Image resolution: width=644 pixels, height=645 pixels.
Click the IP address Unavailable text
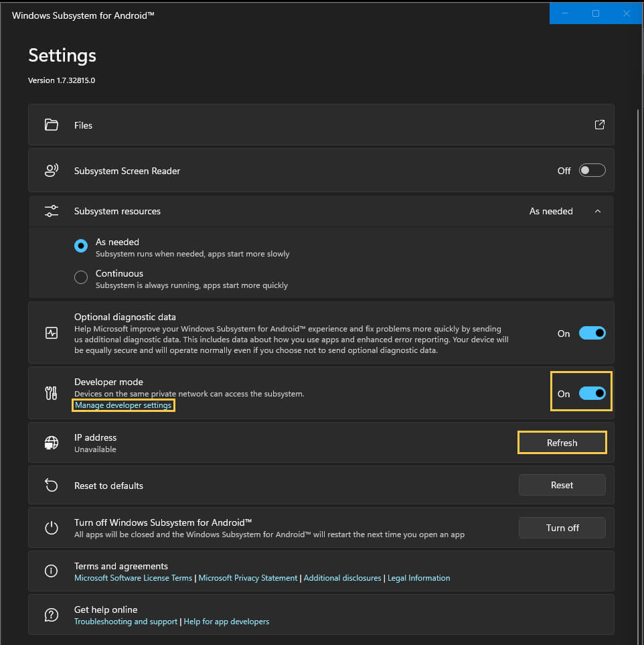click(95, 449)
